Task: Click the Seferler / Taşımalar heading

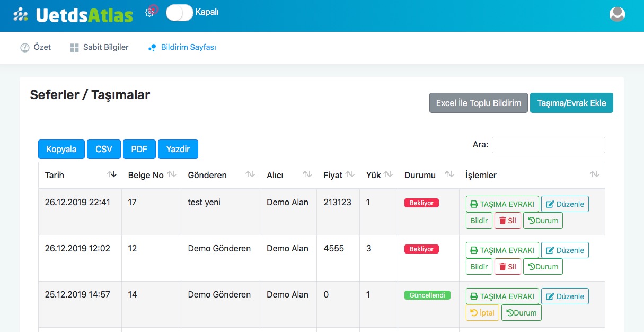Action: click(90, 95)
